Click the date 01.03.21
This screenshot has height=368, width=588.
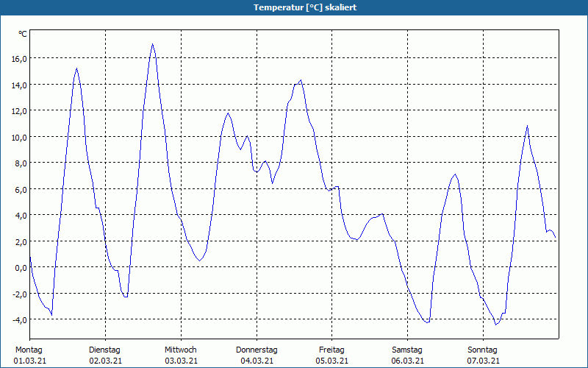(x=30, y=361)
